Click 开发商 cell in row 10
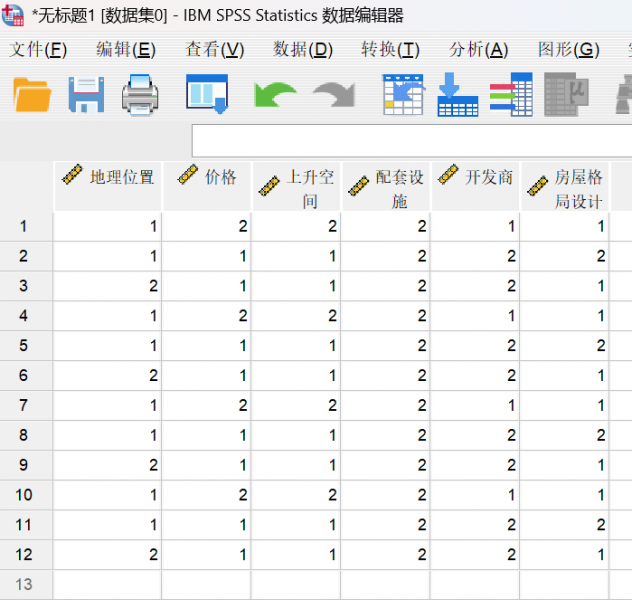The height and width of the screenshot is (600, 632). (475, 495)
